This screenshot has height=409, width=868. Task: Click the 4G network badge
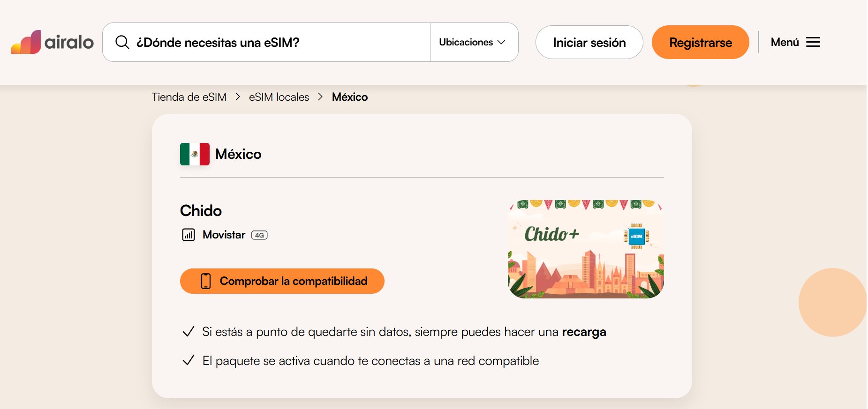pos(259,235)
